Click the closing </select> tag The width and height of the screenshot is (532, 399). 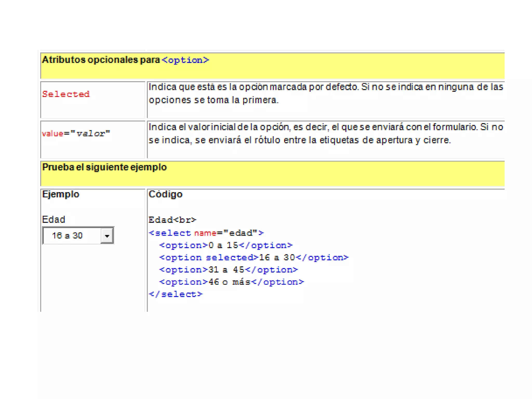[x=175, y=294]
